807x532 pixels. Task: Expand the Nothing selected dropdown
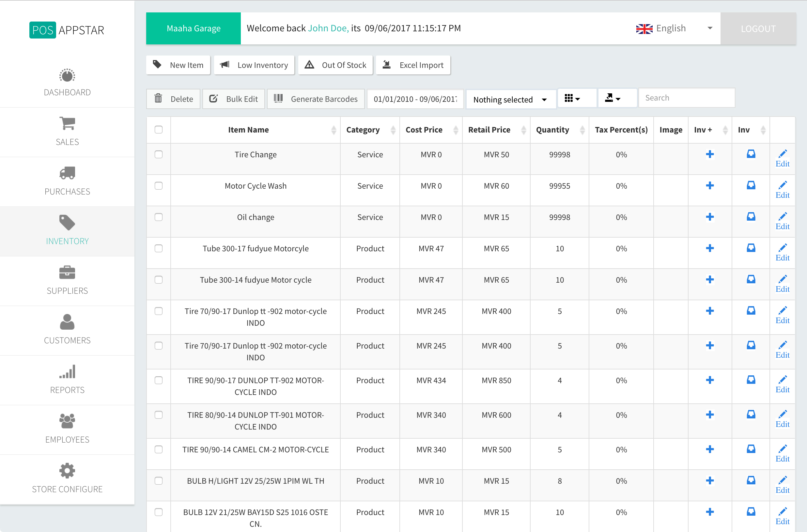(x=510, y=100)
